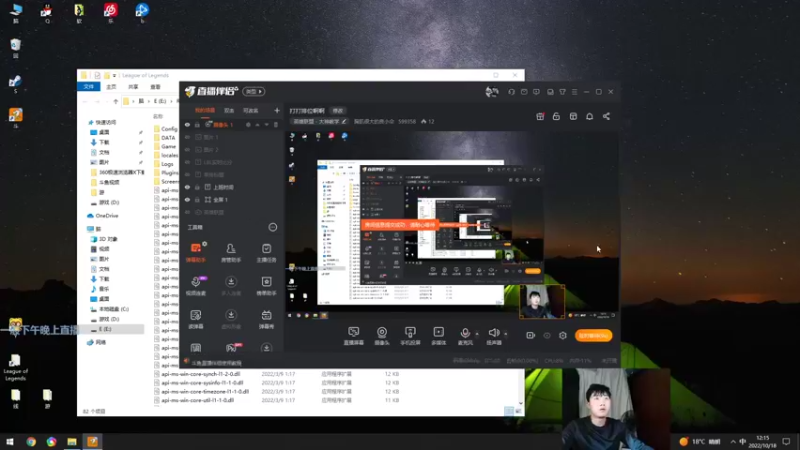The image size is (800, 450).
Task: Toggle visibility eye of 图片 2 source
Action: pos(187,149)
